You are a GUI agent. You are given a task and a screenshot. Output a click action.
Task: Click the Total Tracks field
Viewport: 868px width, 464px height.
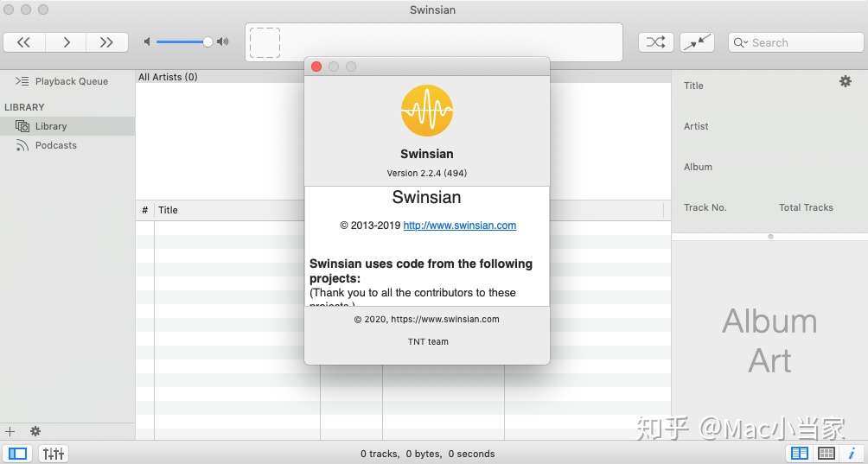pos(806,207)
